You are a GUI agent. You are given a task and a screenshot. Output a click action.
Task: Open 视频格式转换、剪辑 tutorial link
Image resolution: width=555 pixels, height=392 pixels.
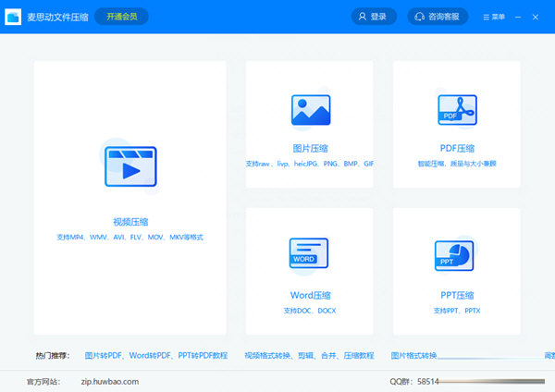309,355
